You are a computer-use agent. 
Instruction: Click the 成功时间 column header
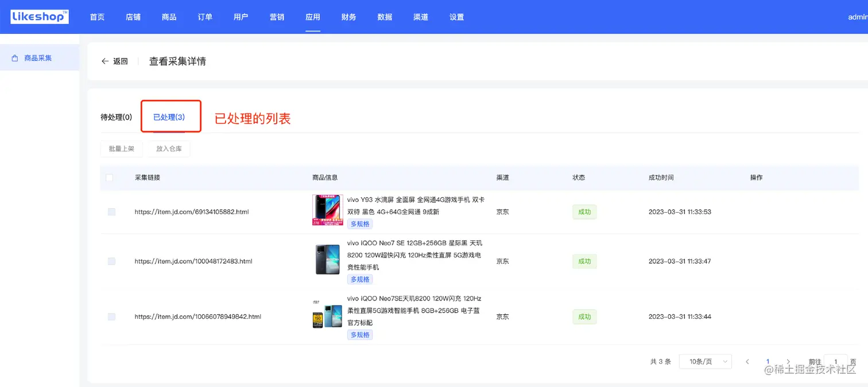pos(661,178)
